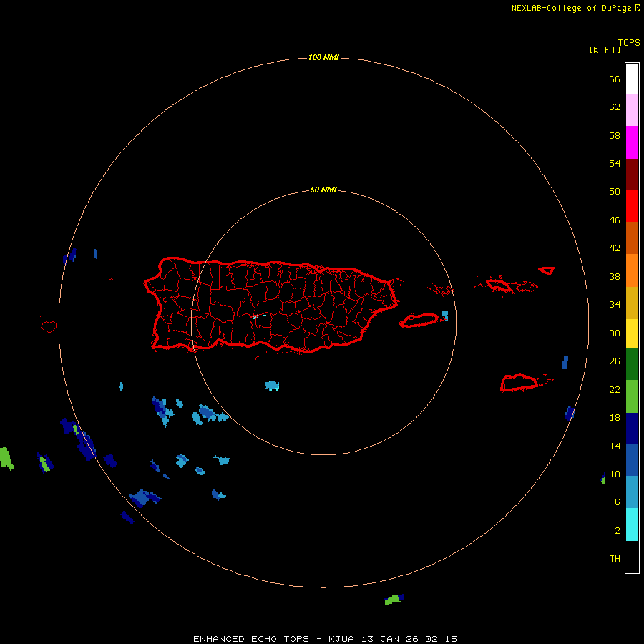Click the 26 legend value
Screen dimensions: 644x644
[x=615, y=361]
